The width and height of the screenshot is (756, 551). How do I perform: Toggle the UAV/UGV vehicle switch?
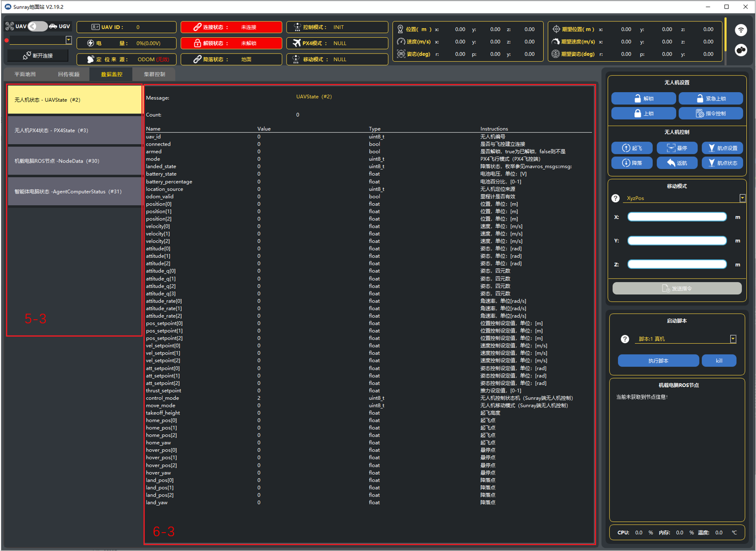(38, 26)
